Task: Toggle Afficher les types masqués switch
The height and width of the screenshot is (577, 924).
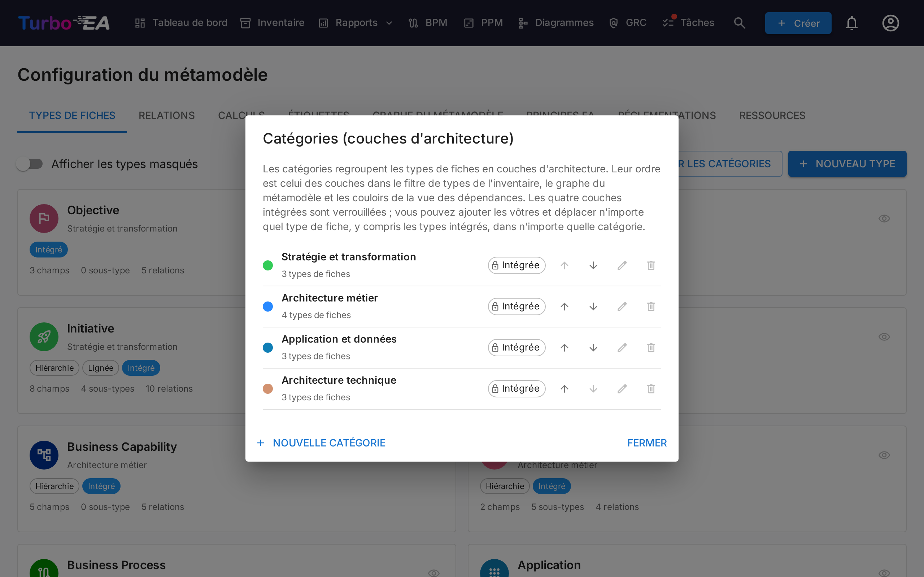Action: (x=30, y=164)
